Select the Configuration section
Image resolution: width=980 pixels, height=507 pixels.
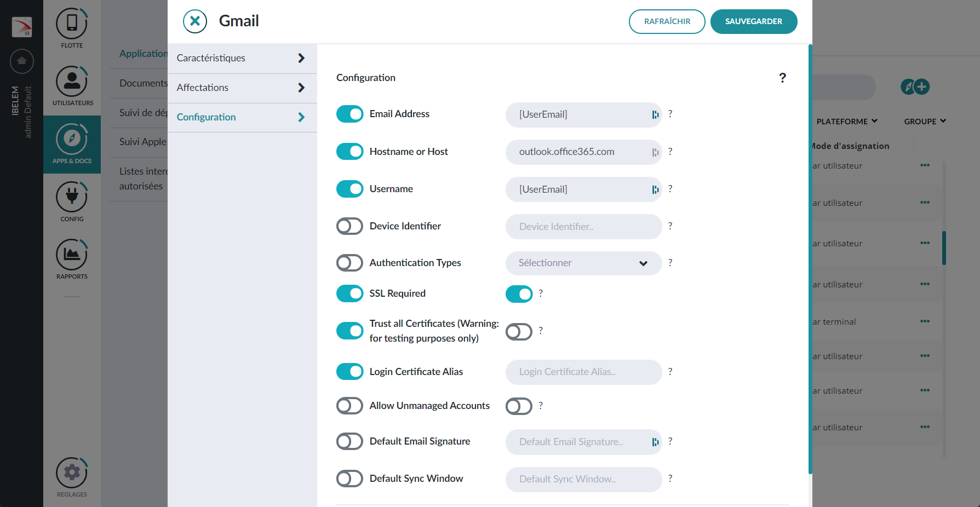(242, 118)
